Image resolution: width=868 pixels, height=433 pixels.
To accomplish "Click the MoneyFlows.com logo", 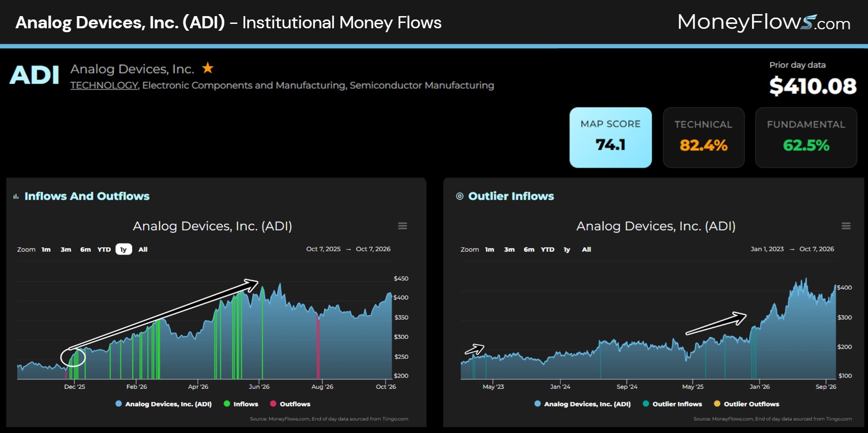I will tap(764, 22).
